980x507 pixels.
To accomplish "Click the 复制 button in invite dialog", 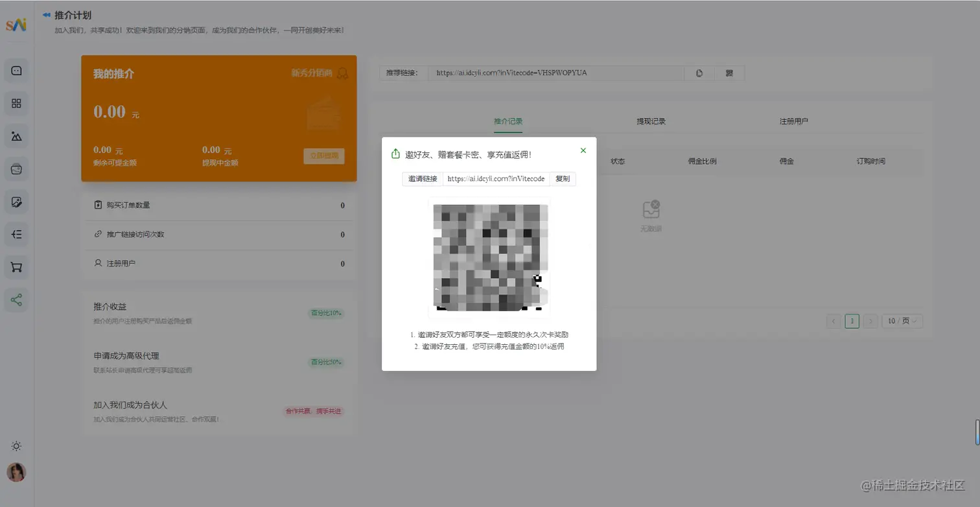I will pyautogui.click(x=562, y=178).
